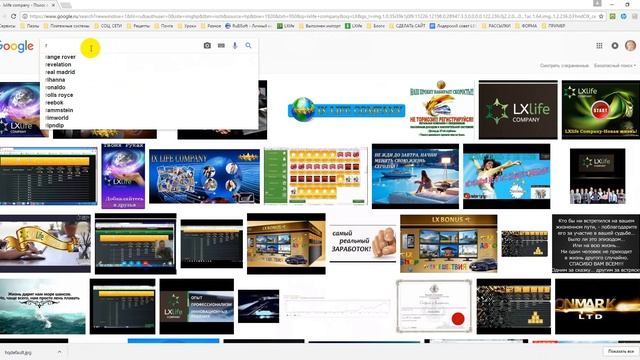The height and width of the screenshot is (360, 640).
Task: Expand the downloaded file options chevron
Action: click(60, 352)
